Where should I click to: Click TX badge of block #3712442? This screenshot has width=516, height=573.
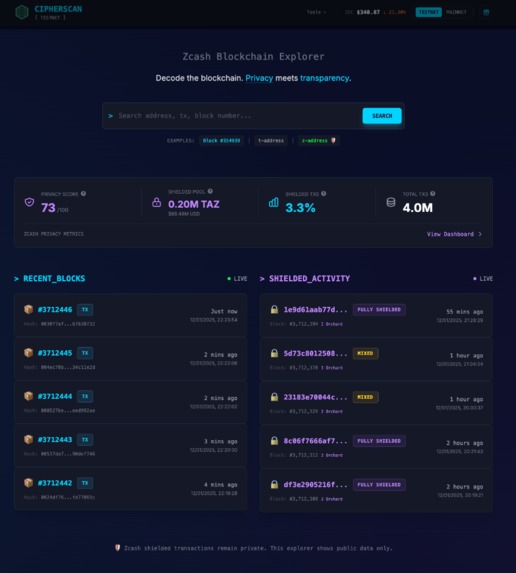(85, 483)
